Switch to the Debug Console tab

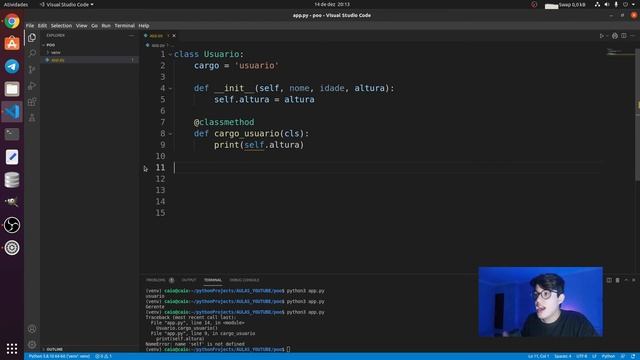click(x=244, y=280)
